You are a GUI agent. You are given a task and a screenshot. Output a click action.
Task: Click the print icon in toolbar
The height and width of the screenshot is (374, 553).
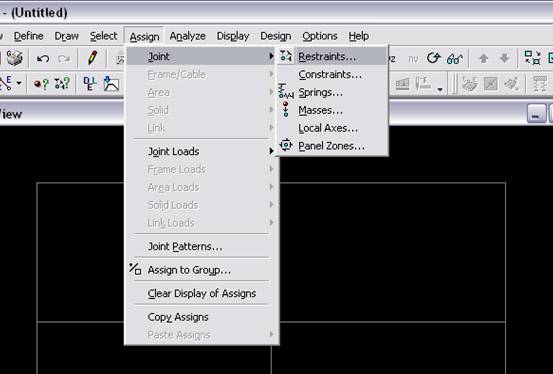(x=14, y=58)
